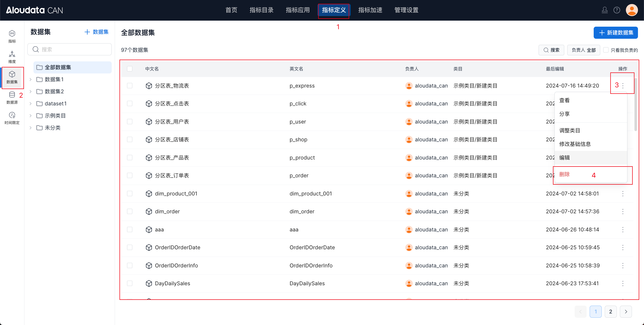Open three-dot menu for dim_order row

[x=623, y=212]
